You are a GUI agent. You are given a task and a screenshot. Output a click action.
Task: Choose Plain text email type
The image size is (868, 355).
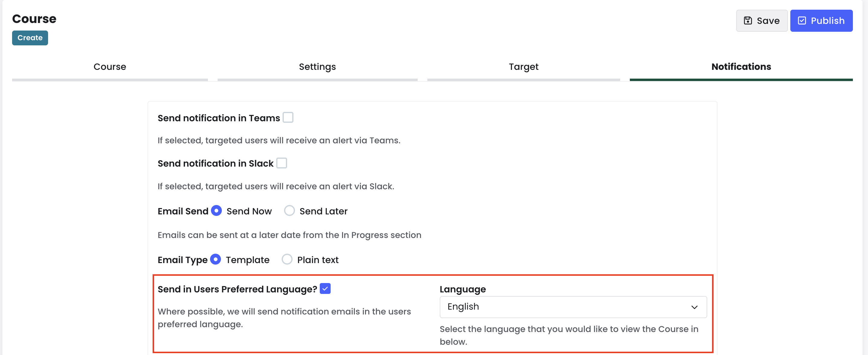[287, 259]
